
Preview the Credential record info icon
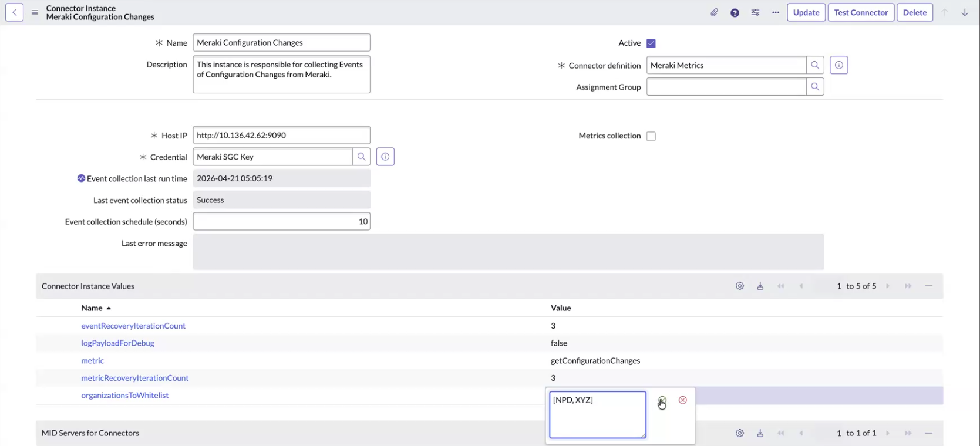point(385,157)
